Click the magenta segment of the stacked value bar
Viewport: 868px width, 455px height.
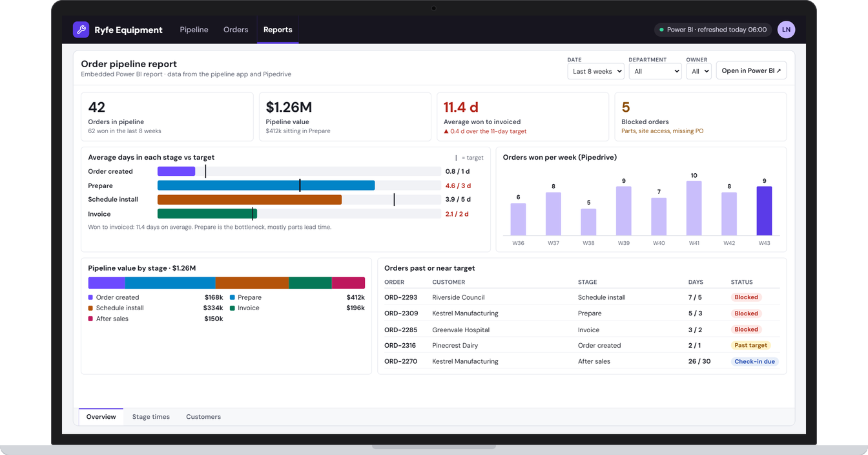(x=349, y=283)
